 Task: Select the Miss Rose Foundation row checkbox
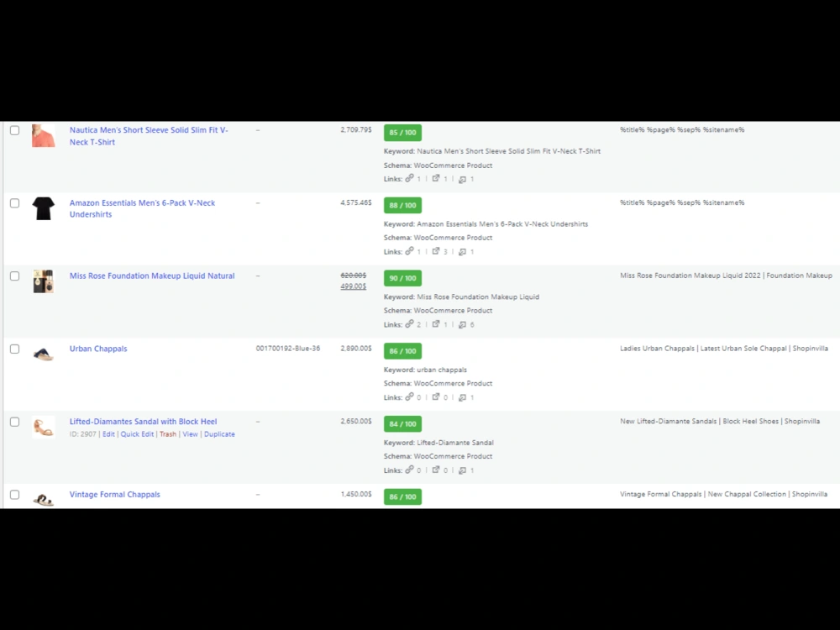pos(14,276)
